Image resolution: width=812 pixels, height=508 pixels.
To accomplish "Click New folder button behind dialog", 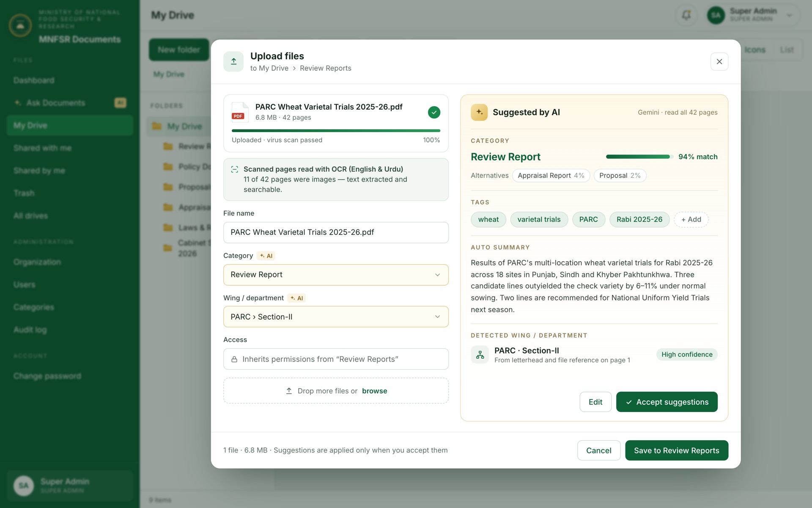I will (179, 50).
